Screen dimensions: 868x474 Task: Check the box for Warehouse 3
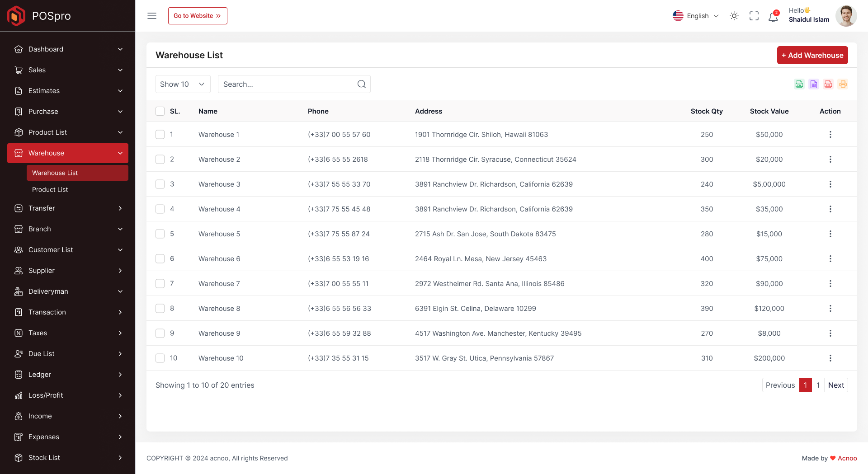(160, 184)
